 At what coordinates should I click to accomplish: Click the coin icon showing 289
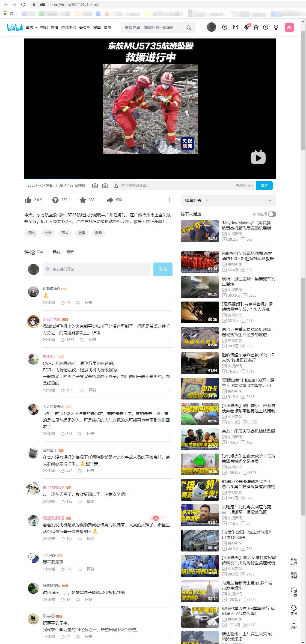coord(55,200)
